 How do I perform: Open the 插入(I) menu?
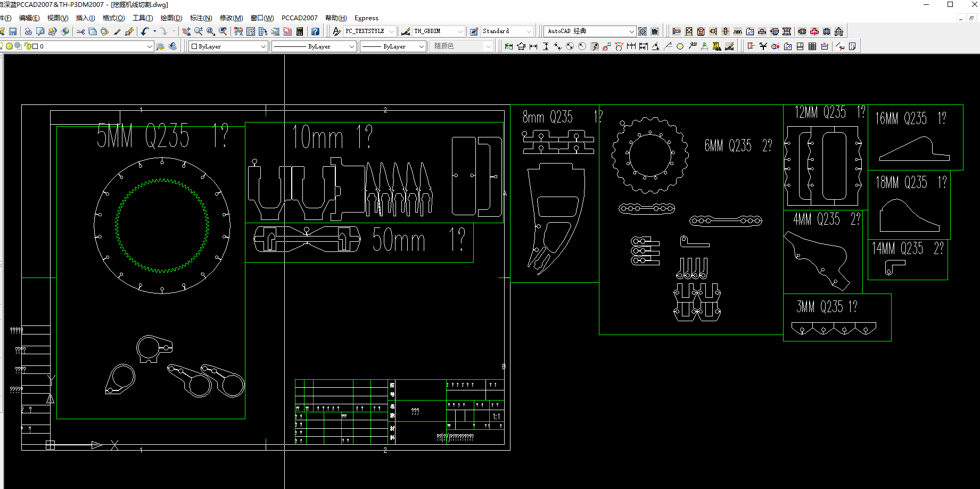pyautogui.click(x=85, y=18)
